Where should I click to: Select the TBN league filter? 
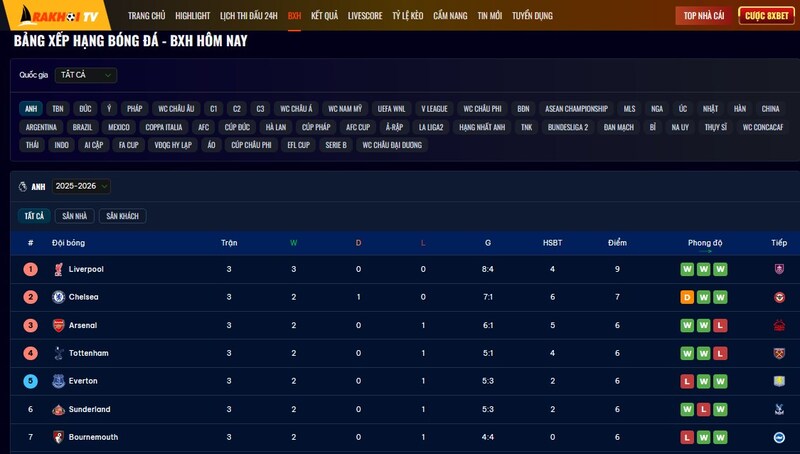[x=58, y=109]
